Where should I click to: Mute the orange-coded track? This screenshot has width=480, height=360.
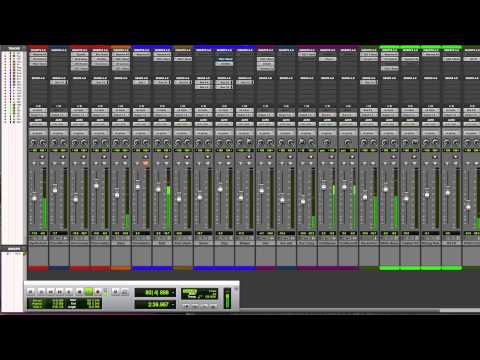[x=125, y=163]
